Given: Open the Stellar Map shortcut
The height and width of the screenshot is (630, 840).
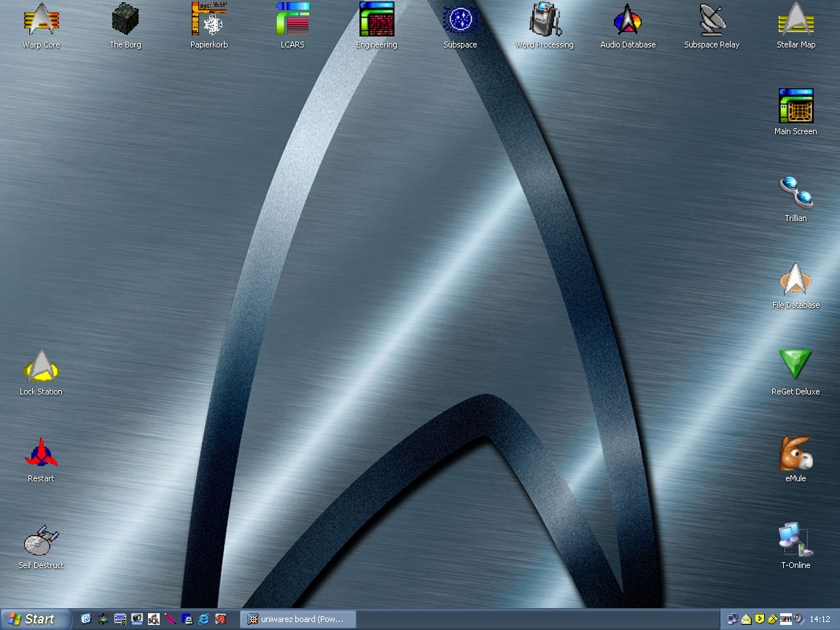Looking at the screenshot, I should pyautogui.click(x=796, y=20).
